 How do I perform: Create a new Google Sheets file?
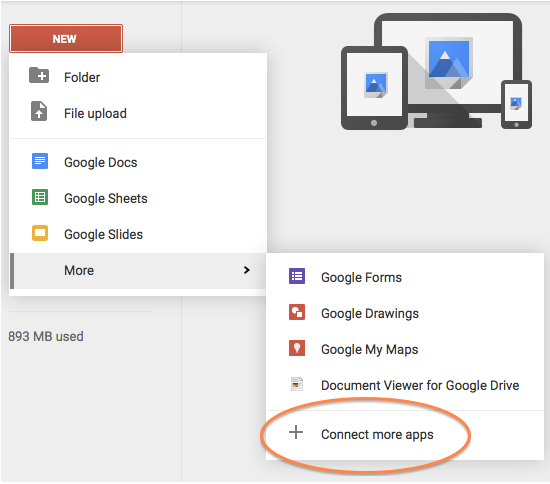point(138,198)
